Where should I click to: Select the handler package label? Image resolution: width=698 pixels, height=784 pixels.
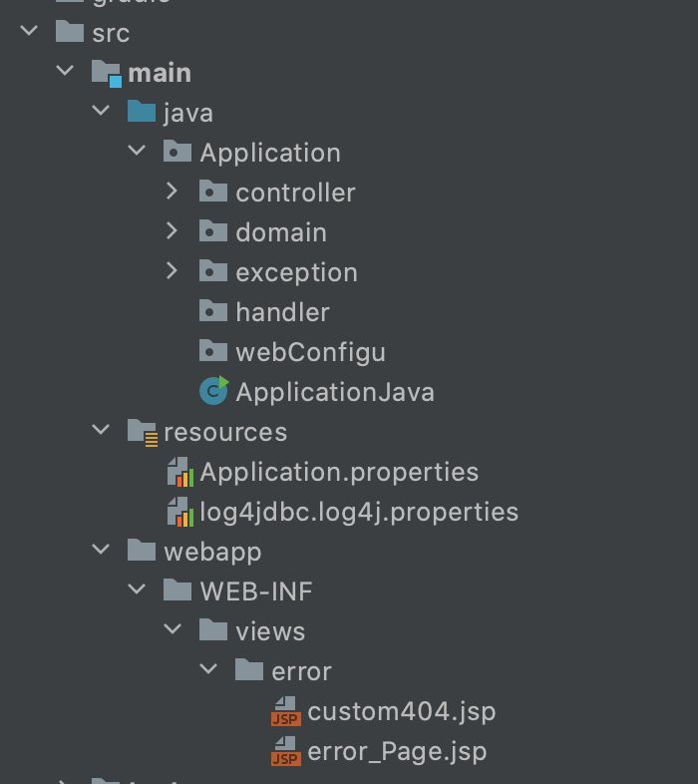coord(283,312)
